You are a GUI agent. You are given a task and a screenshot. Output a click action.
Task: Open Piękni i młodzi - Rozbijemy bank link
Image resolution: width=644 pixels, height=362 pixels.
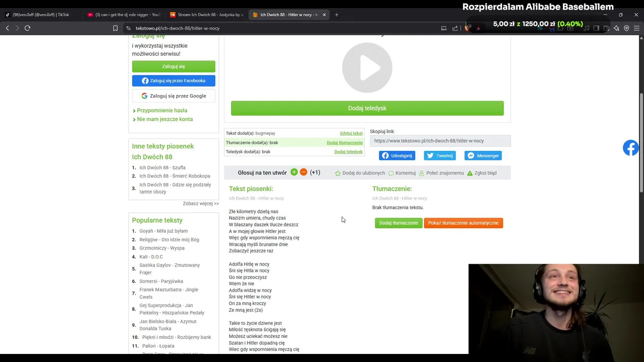177,337
